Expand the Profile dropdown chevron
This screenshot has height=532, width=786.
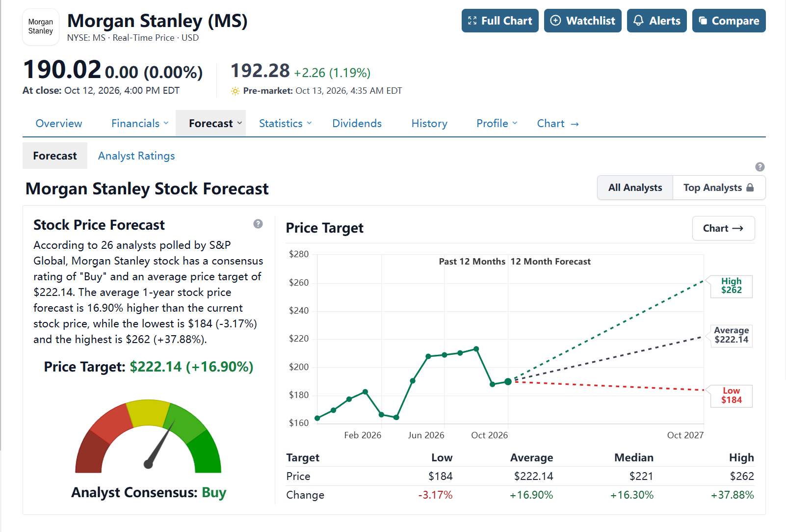515,123
